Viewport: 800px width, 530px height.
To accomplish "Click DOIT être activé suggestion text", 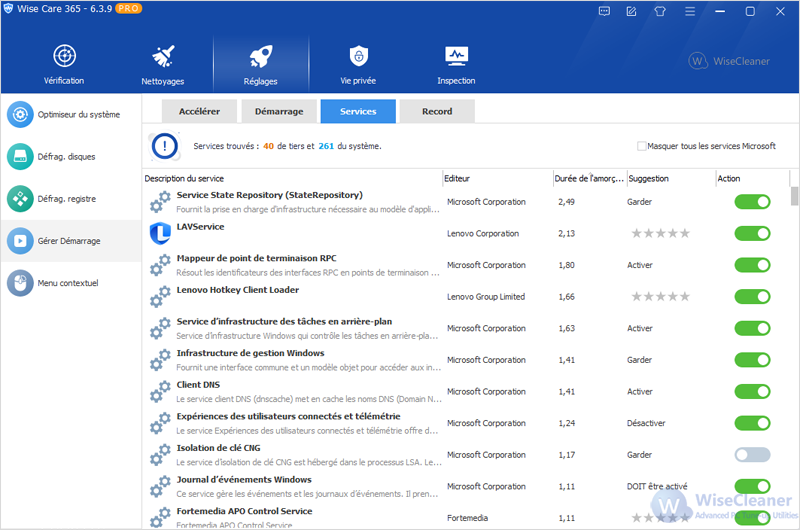I will point(657,487).
